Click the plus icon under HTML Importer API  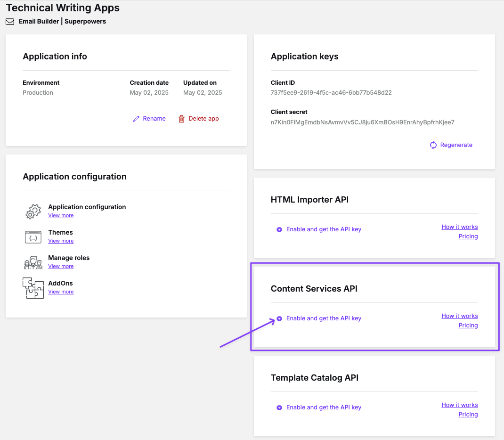click(279, 229)
